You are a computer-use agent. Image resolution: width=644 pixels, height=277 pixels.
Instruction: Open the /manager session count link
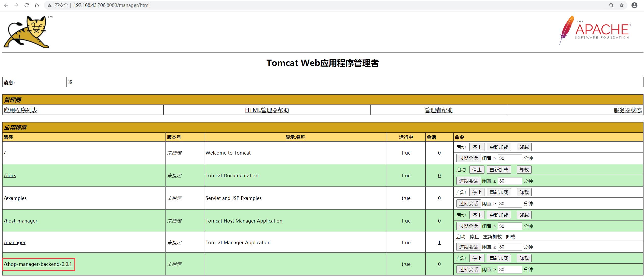(439, 242)
